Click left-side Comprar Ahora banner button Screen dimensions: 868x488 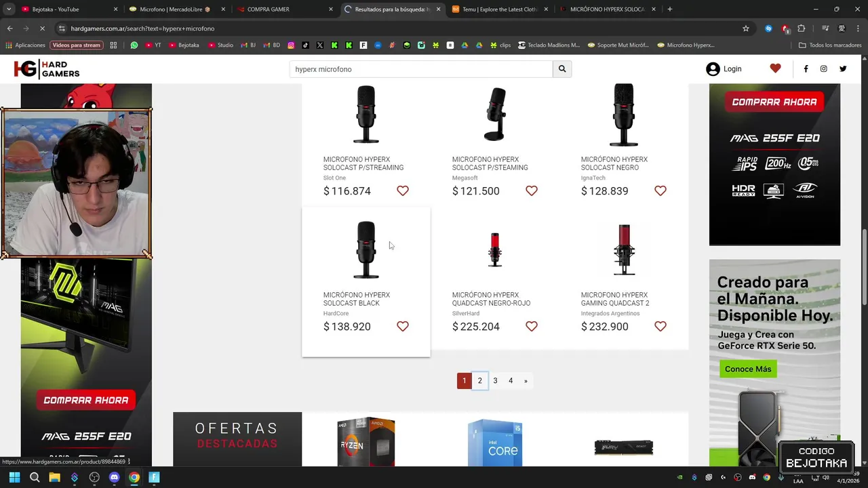[86, 400]
